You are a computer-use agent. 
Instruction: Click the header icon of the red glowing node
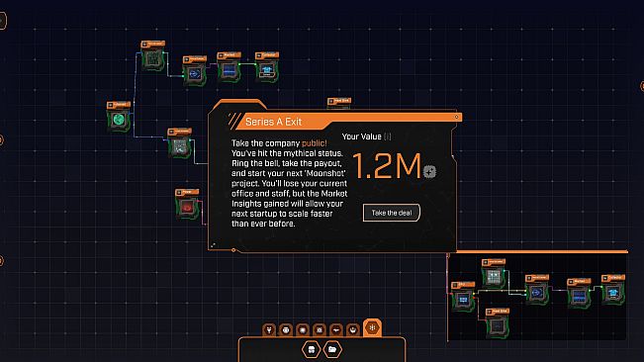click(x=179, y=192)
